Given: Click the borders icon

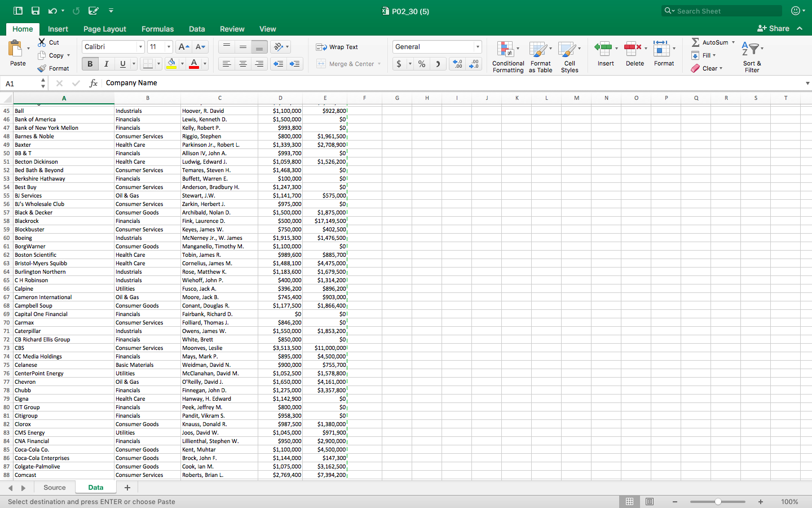Looking at the screenshot, I should coord(148,64).
